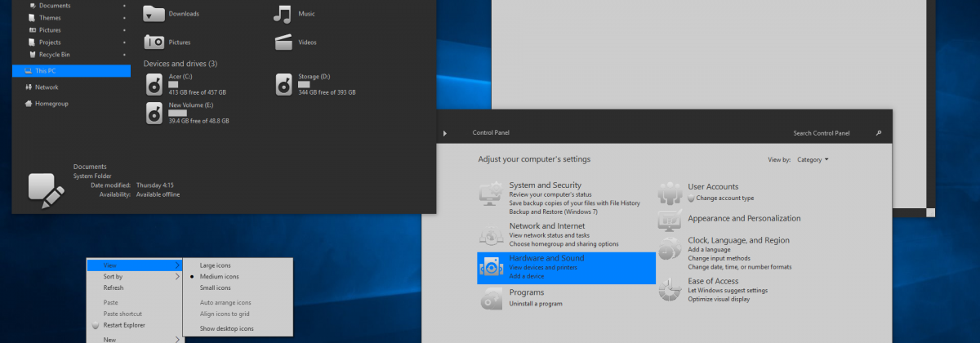Select Themes in the Explorer sidebar
The image size is (980, 343).
click(50, 18)
